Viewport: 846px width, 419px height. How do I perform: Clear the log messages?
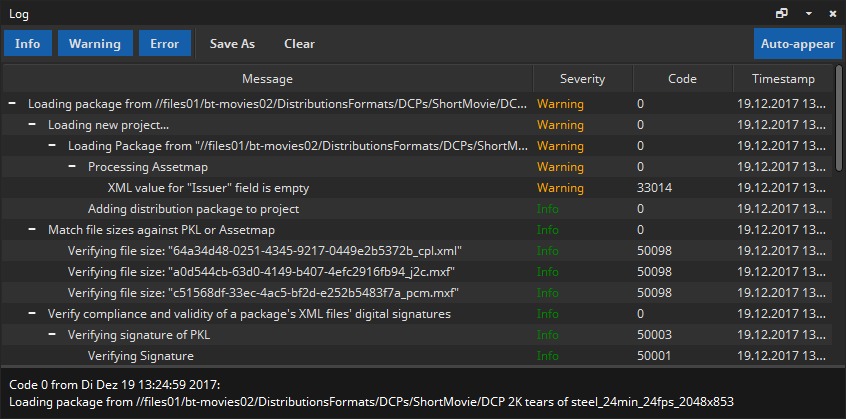(299, 44)
